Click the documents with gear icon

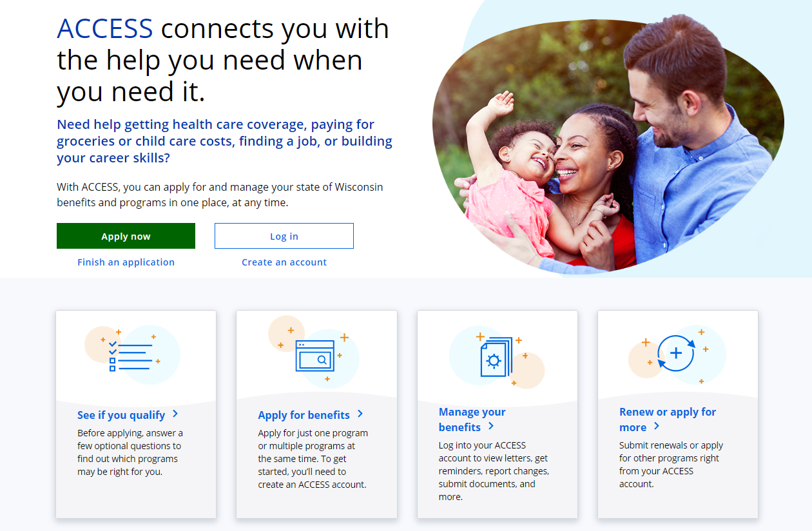click(496, 357)
